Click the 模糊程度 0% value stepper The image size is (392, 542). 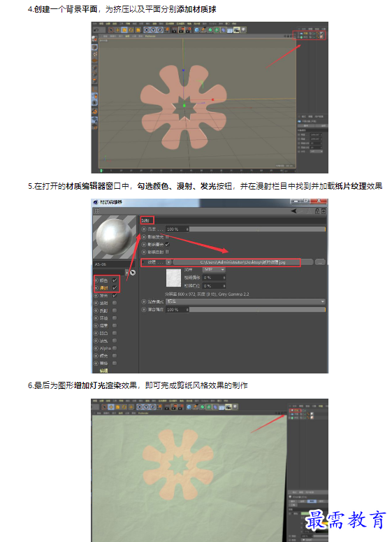tap(224, 285)
